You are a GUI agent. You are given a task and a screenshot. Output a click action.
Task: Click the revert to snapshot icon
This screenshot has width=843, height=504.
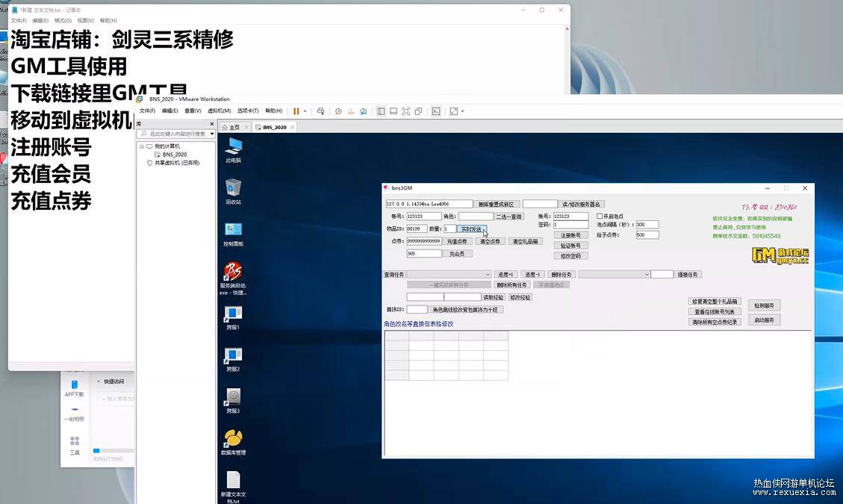350,111
